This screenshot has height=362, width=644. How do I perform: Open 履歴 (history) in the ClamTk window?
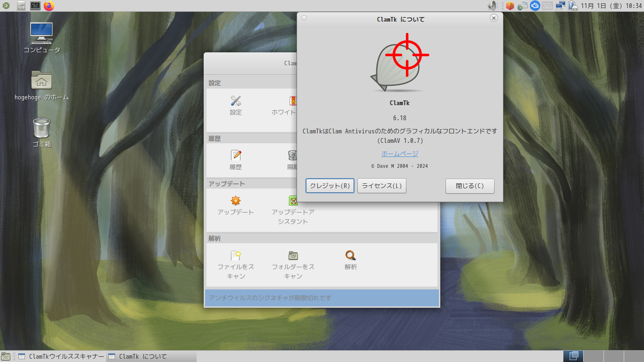pos(236,160)
